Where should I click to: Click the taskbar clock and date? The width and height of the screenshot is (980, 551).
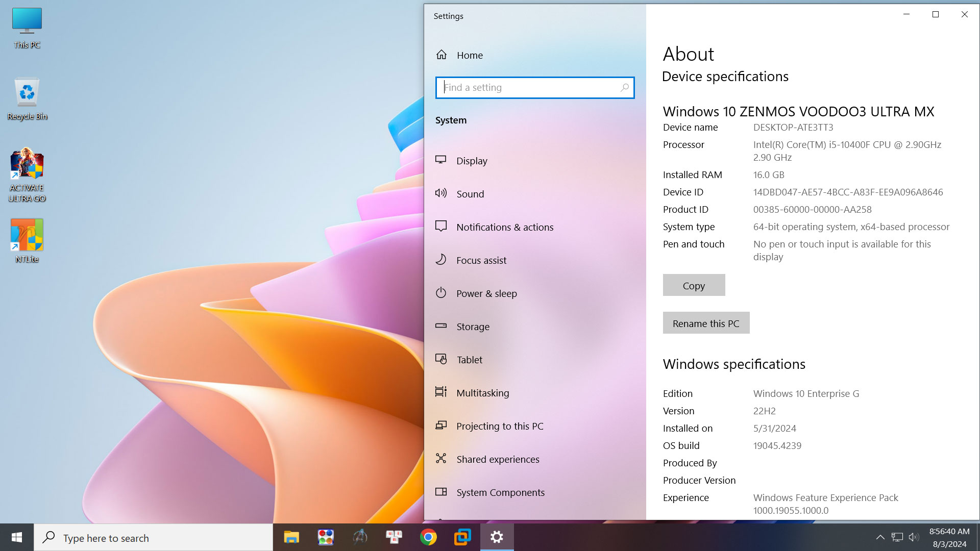click(x=949, y=537)
